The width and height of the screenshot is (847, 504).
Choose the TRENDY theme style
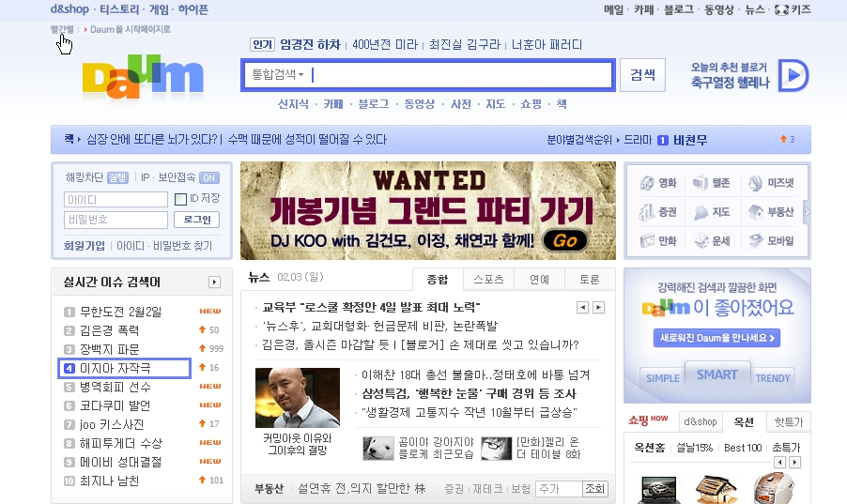tap(773, 378)
